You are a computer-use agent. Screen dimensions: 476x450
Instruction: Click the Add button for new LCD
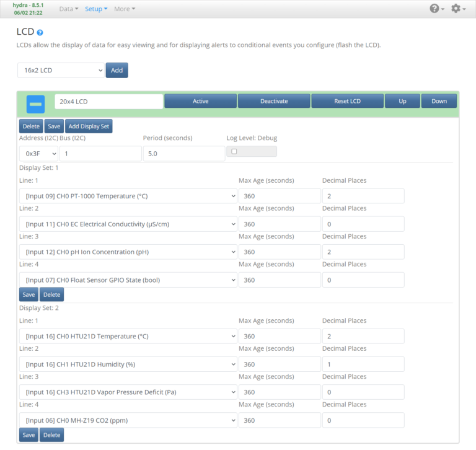click(x=117, y=71)
